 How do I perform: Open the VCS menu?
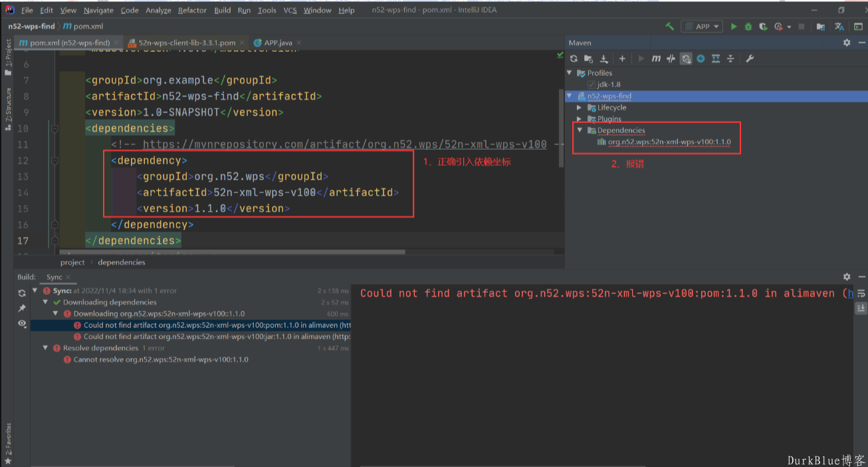pos(290,10)
